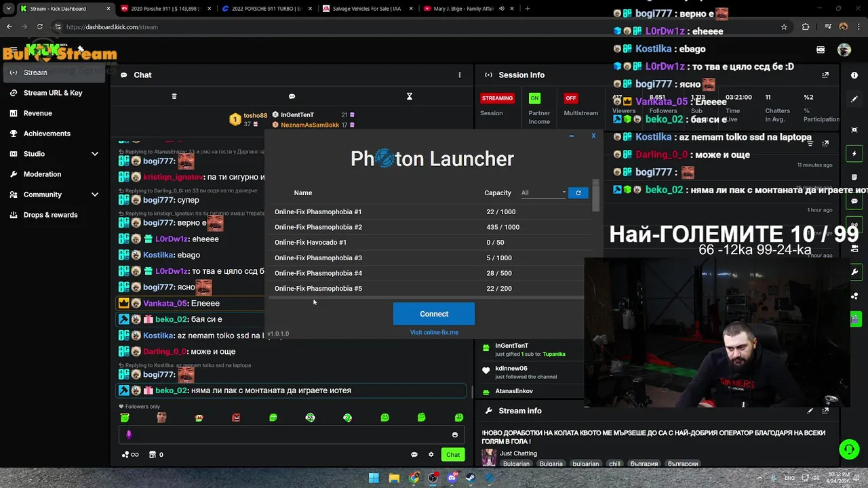This screenshot has width=868, height=488.
Task: Select server Online-Fix Havocado #1
Action: coord(427,242)
